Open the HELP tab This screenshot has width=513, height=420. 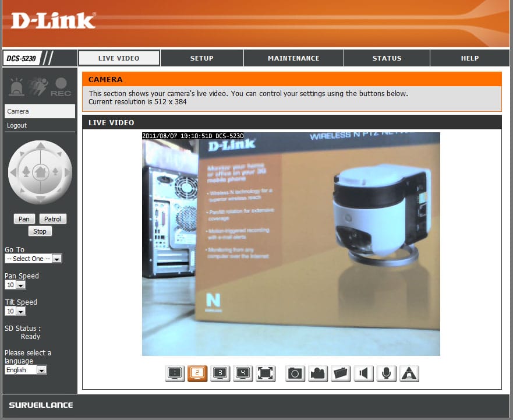click(470, 58)
